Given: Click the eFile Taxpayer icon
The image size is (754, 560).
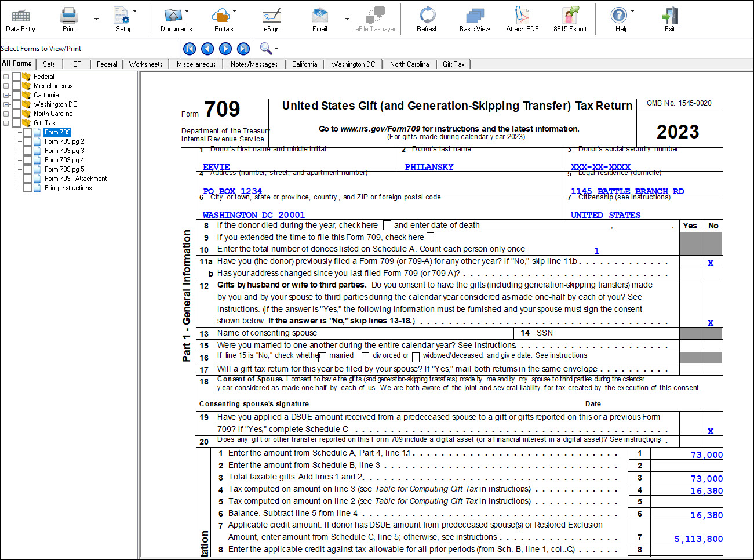Looking at the screenshot, I should 376,20.
